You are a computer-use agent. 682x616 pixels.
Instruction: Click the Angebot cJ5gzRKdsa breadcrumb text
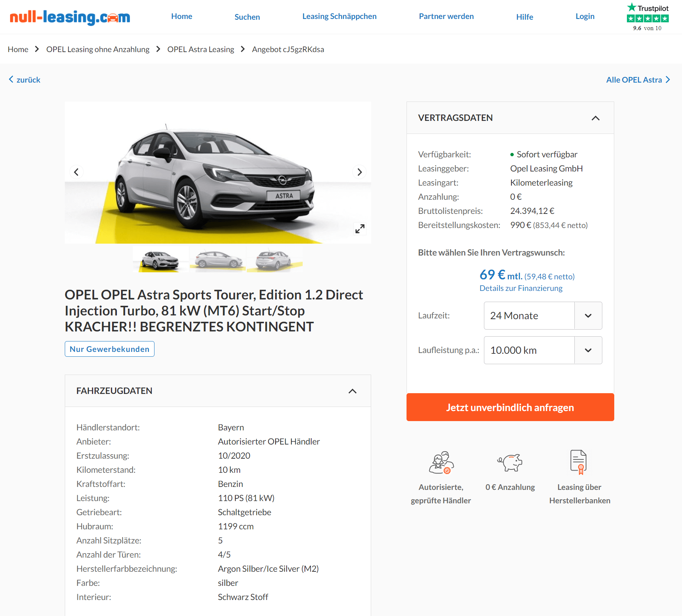pyautogui.click(x=288, y=49)
